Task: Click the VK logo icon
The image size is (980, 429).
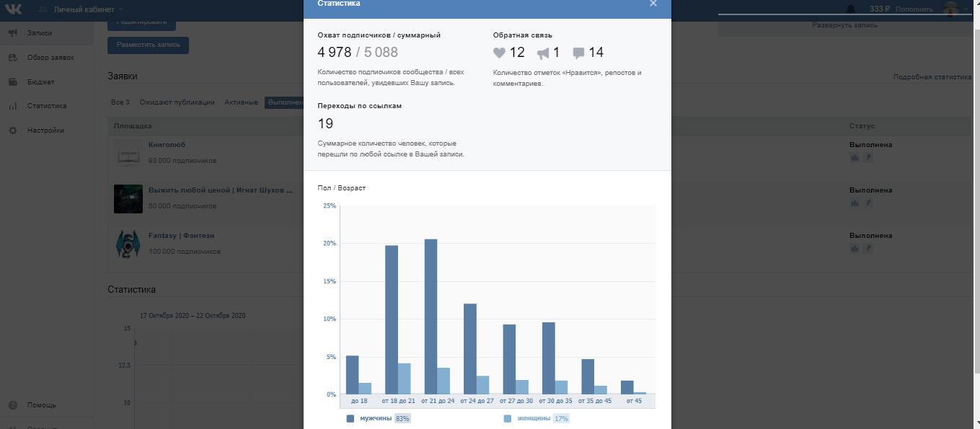Action: [13, 9]
